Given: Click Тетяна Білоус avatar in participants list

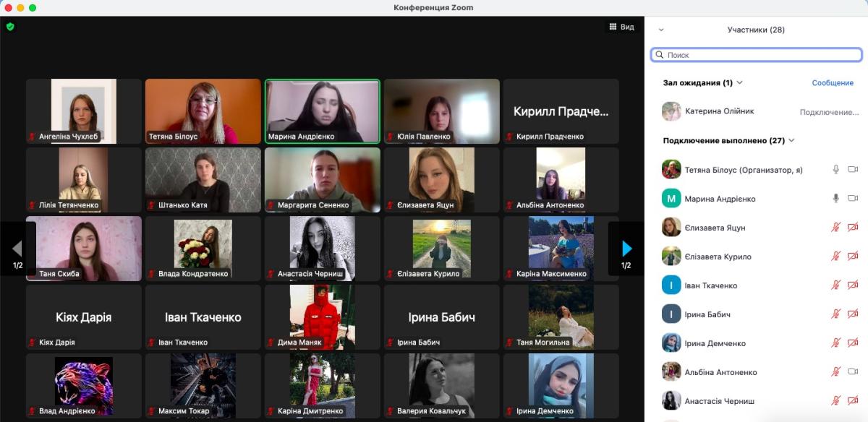Looking at the screenshot, I should click(x=671, y=170).
